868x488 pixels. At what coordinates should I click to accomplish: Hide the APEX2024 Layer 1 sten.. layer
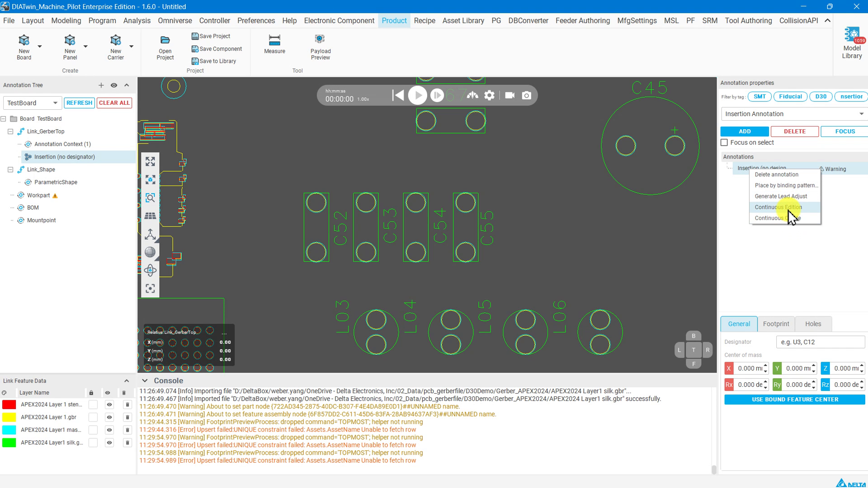[x=109, y=404]
